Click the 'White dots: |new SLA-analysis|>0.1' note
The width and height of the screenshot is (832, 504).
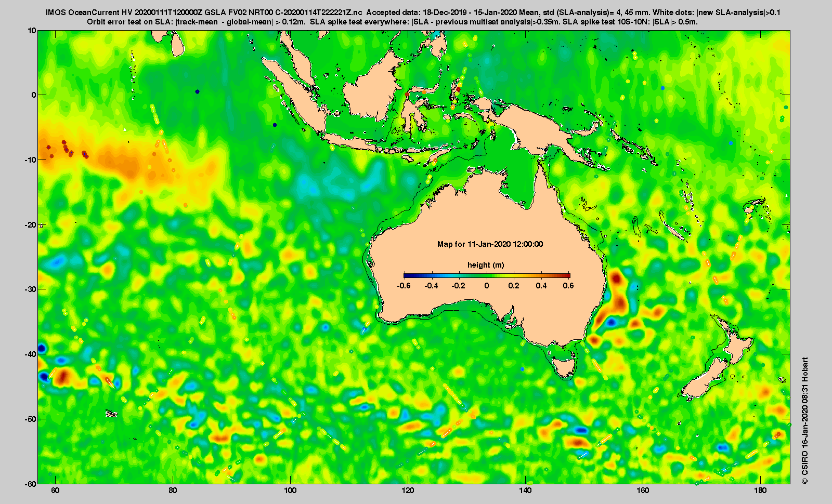pos(717,12)
